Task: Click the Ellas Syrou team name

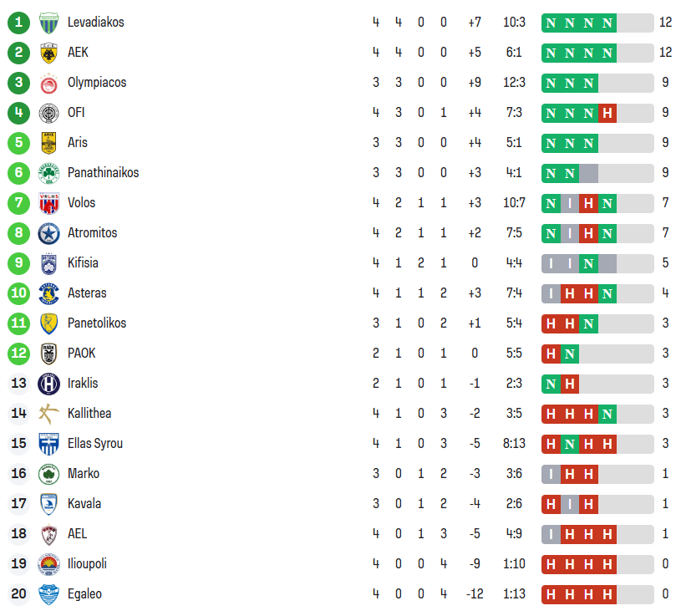Action: 95,444
